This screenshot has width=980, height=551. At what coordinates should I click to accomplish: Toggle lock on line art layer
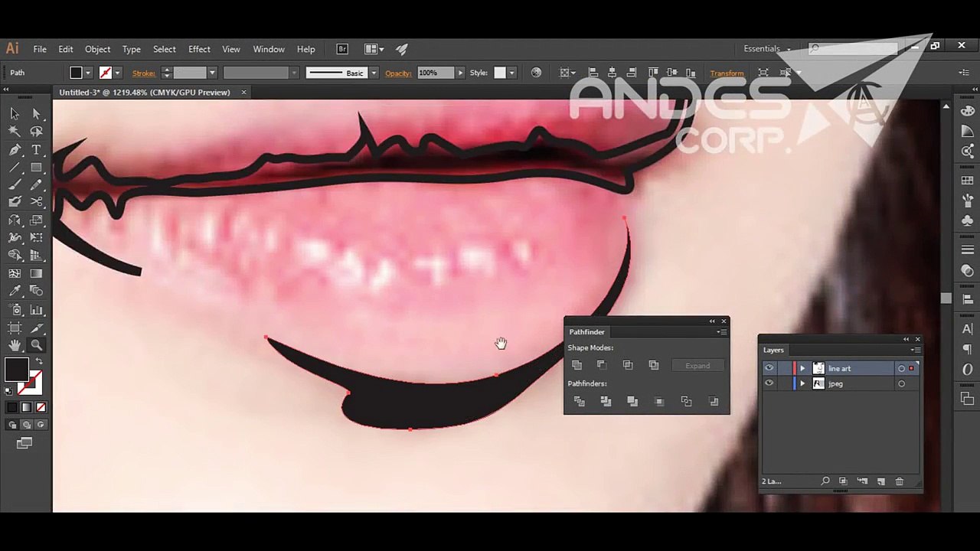pos(782,368)
